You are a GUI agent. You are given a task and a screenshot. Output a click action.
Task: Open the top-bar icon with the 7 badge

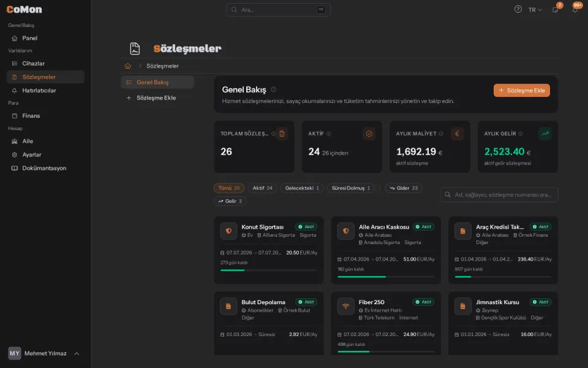(x=556, y=9)
